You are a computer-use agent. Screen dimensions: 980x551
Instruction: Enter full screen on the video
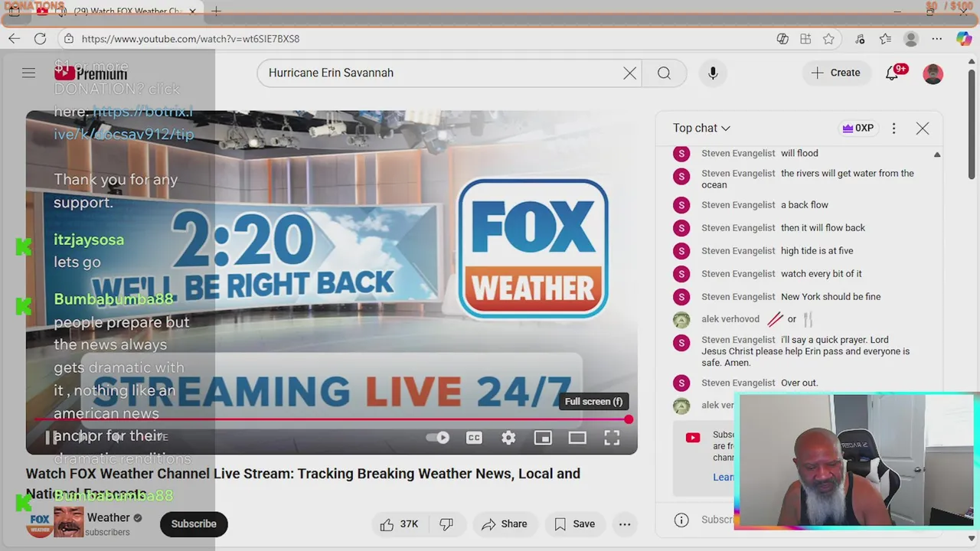click(x=612, y=438)
